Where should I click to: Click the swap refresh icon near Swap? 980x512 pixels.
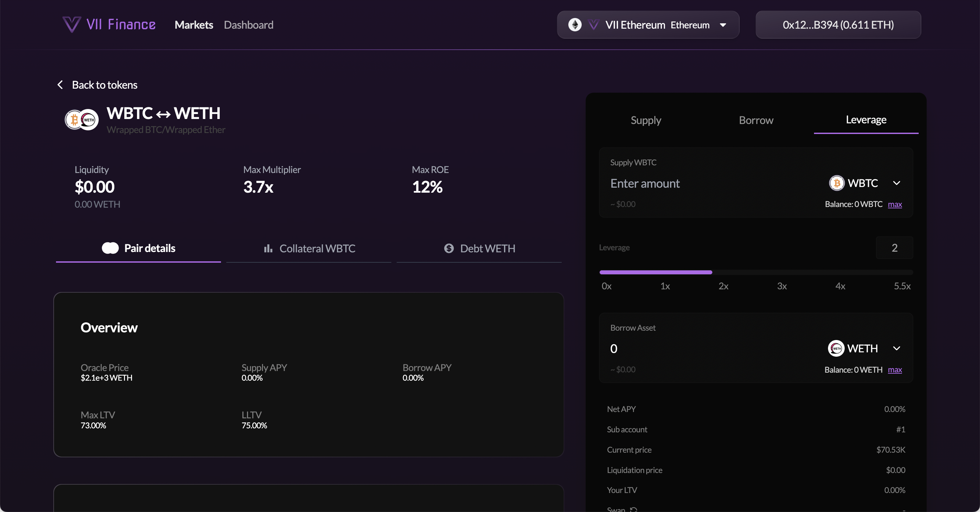634,509
